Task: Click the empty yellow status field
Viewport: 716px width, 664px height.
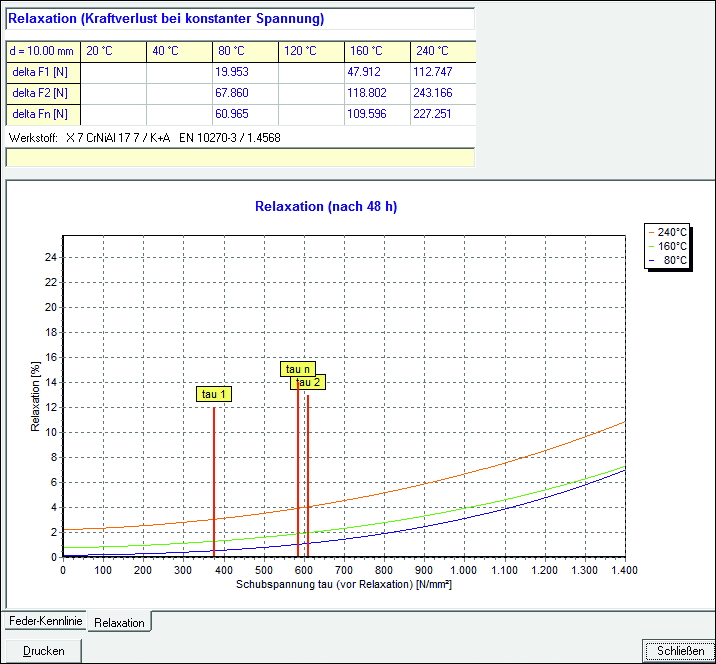Action: pos(238,156)
